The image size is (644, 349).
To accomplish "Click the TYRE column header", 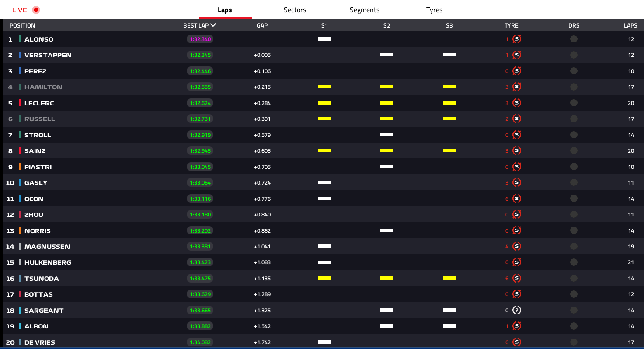I will click(512, 25).
